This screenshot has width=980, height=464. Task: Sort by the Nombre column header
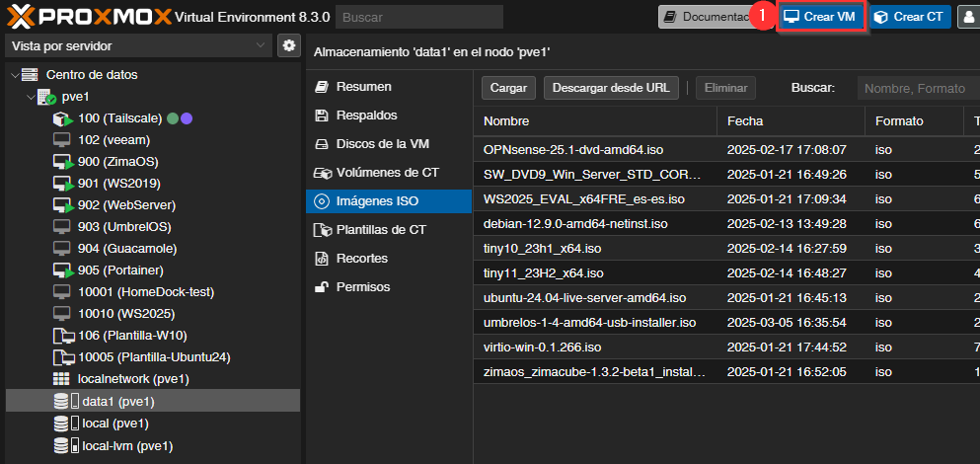[x=595, y=120]
